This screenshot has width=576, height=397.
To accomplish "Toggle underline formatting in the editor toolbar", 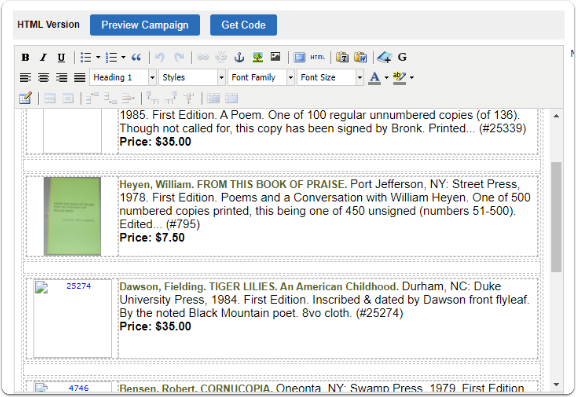I will [x=61, y=58].
